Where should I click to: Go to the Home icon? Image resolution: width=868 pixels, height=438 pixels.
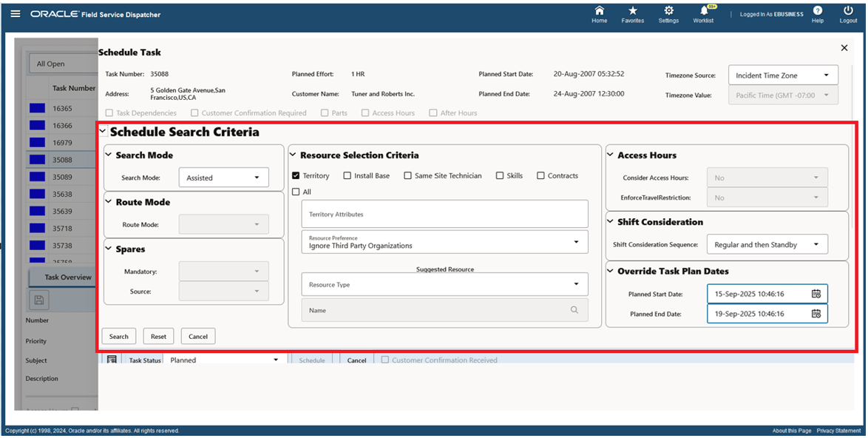click(599, 13)
